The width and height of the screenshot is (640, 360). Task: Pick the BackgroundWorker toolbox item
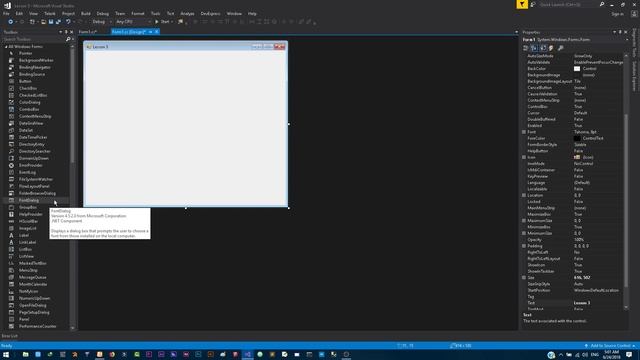pos(36,60)
